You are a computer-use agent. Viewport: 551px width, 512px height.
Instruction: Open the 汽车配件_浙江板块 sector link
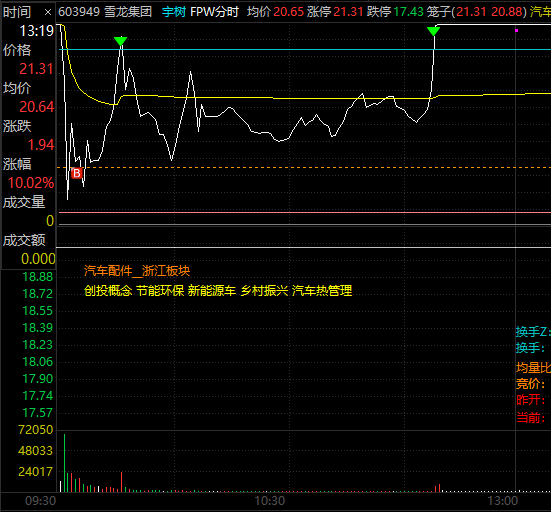point(137,271)
